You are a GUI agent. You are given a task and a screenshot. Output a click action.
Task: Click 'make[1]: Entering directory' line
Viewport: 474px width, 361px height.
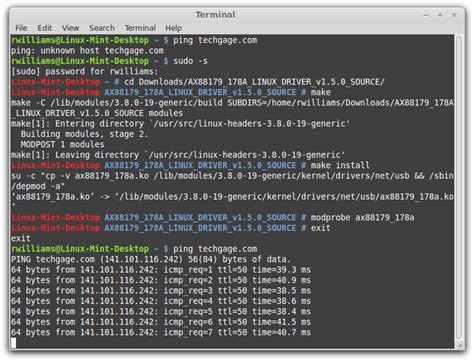pyautogui.click(x=180, y=124)
